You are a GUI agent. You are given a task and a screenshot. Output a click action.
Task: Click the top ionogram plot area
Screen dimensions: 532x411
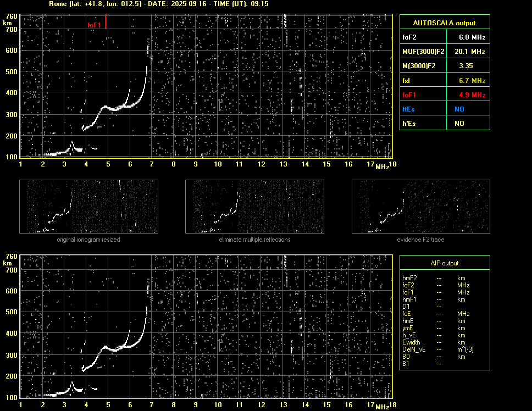(206, 86)
